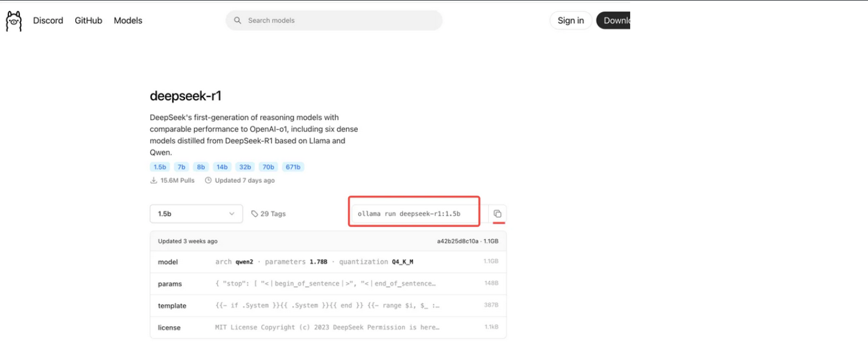
Task: Open the Discord link
Action: click(x=48, y=21)
